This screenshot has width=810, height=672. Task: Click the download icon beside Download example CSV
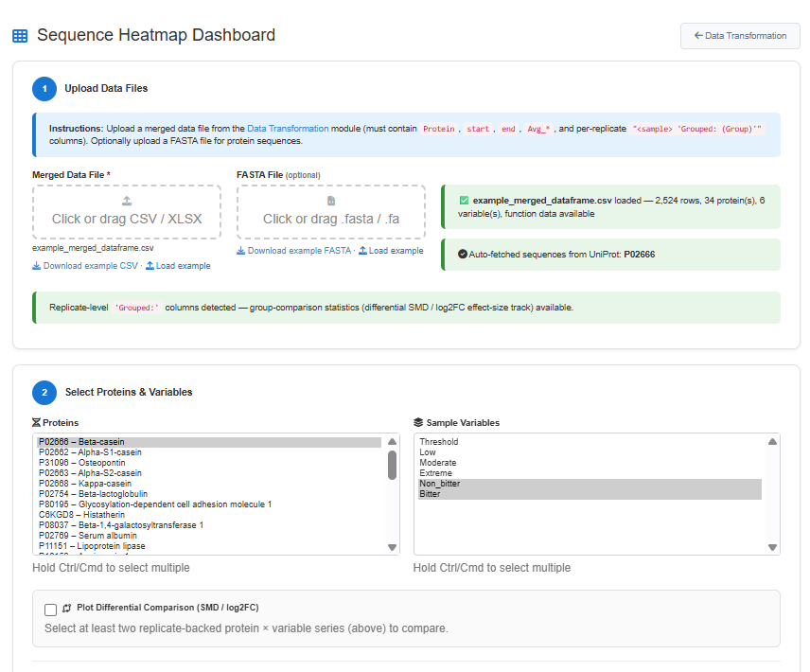coord(36,266)
